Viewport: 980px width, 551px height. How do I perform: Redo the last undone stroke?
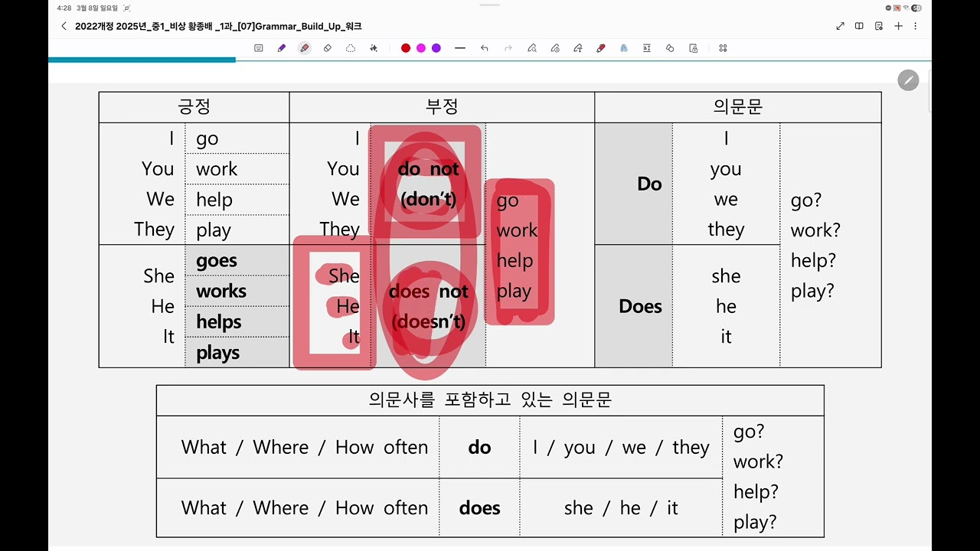[x=508, y=48]
